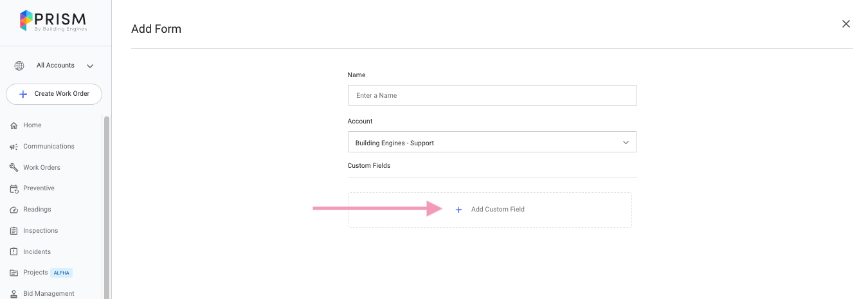Click the Projects folder icon
The image size is (868, 299).
pyautogui.click(x=14, y=273)
